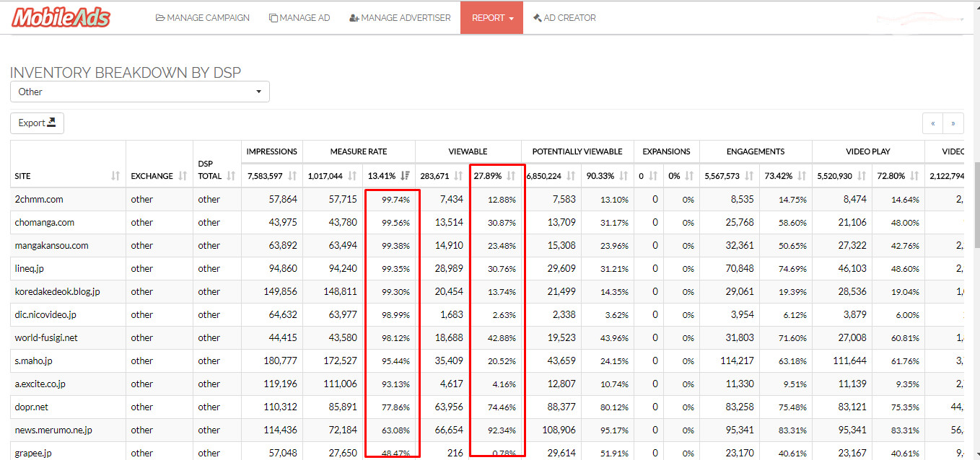Go to MANAGE ADVERTISER page
Viewport: 980px width, 460px height.
tap(400, 17)
